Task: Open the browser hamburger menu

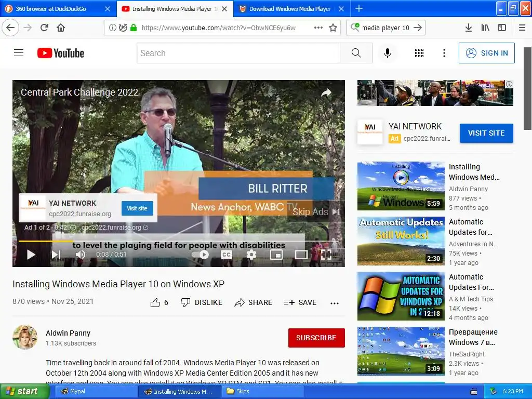Action: [522, 28]
